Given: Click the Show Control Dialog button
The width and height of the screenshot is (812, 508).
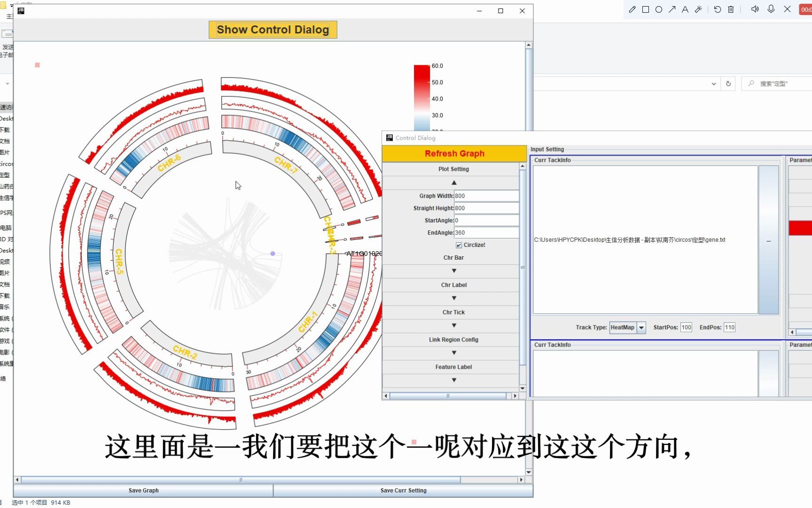Looking at the screenshot, I should [x=273, y=29].
